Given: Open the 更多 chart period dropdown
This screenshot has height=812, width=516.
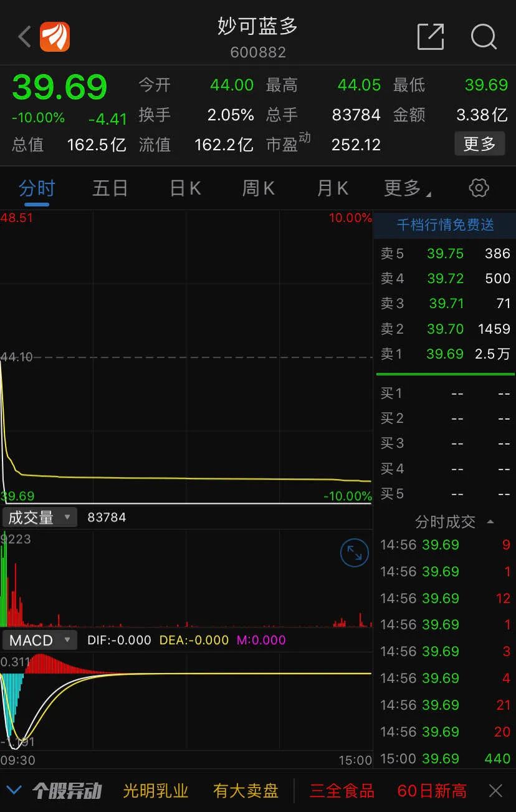Looking at the screenshot, I should click(407, 188).
